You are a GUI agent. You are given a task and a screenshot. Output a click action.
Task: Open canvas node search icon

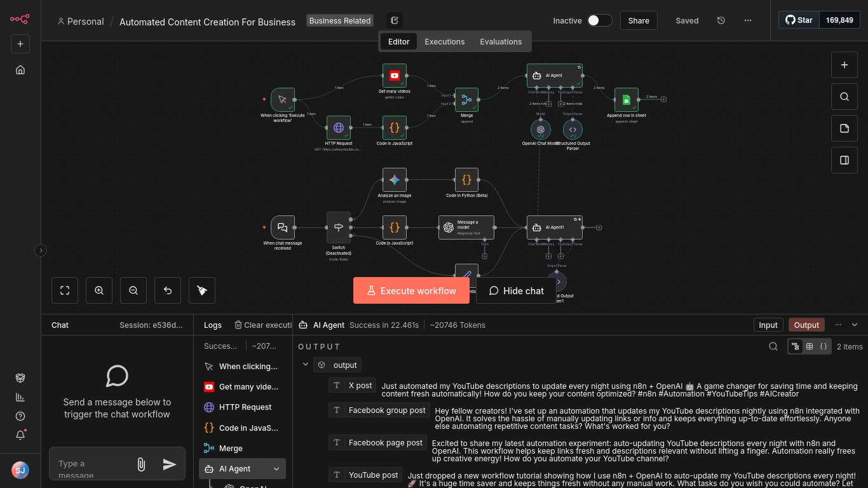[x=844, y=97]
